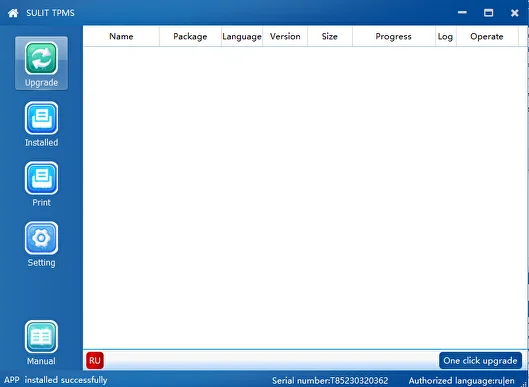
Task: Minimize the SULIT TPMS window
Action: (x=462, y=13)
